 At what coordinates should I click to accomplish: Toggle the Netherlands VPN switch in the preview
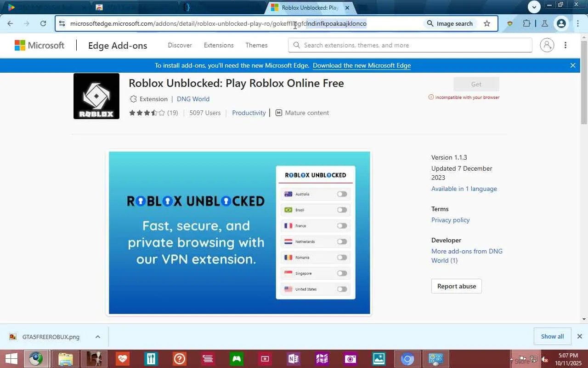coord(342,241)
